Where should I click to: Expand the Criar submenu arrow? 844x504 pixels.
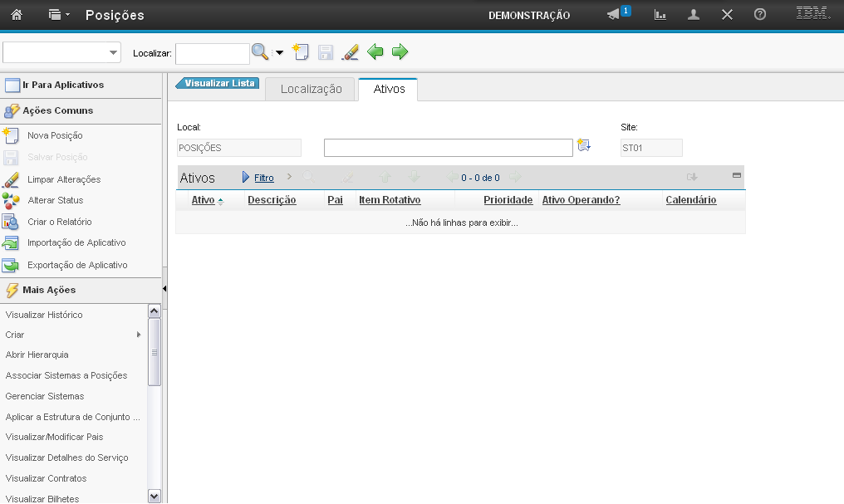click(x=139, y=335)
